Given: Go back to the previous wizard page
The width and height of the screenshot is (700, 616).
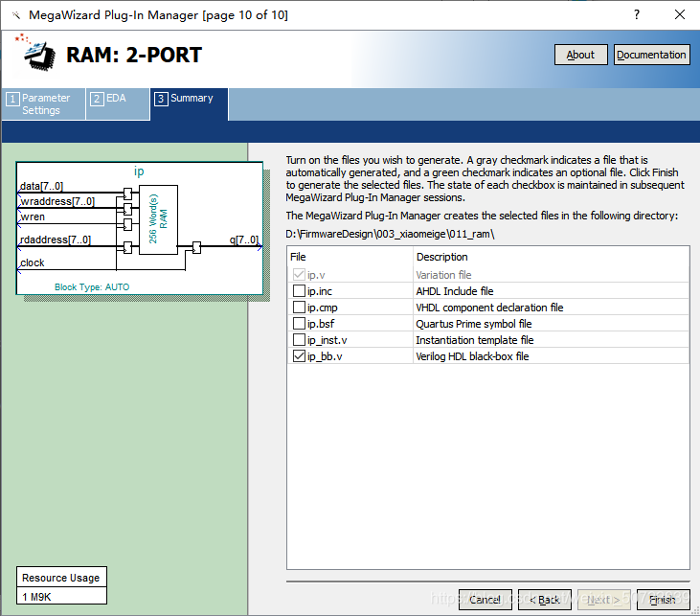Looking at the screenshot, I should (545, 600).
